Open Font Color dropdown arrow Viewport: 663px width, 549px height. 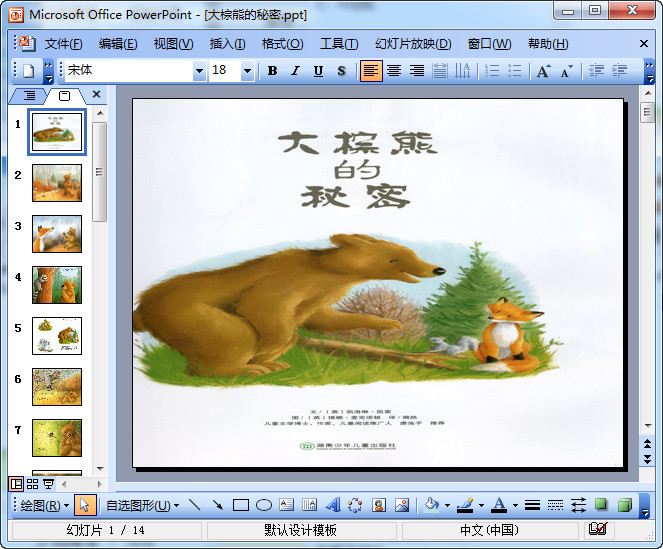point(515,505)
